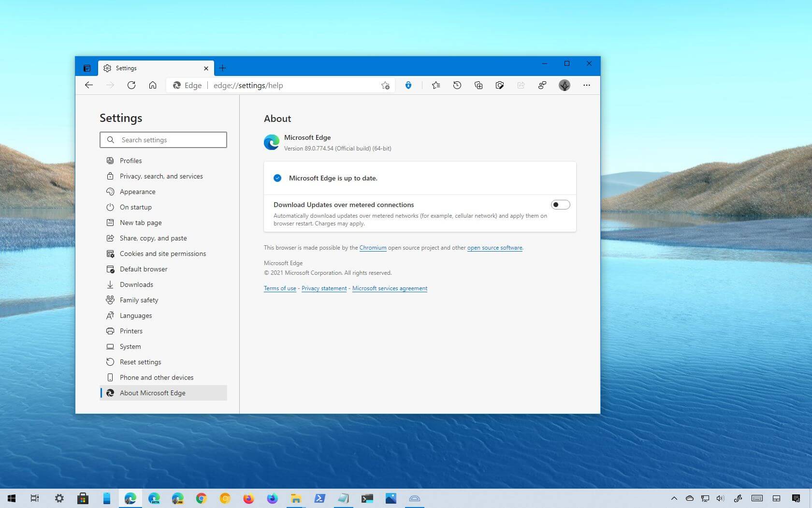Image resolution: width=812 pixels, height=508 pixels.
Task: Open the tracking prevention shield icon
Action: click(408, 85)
